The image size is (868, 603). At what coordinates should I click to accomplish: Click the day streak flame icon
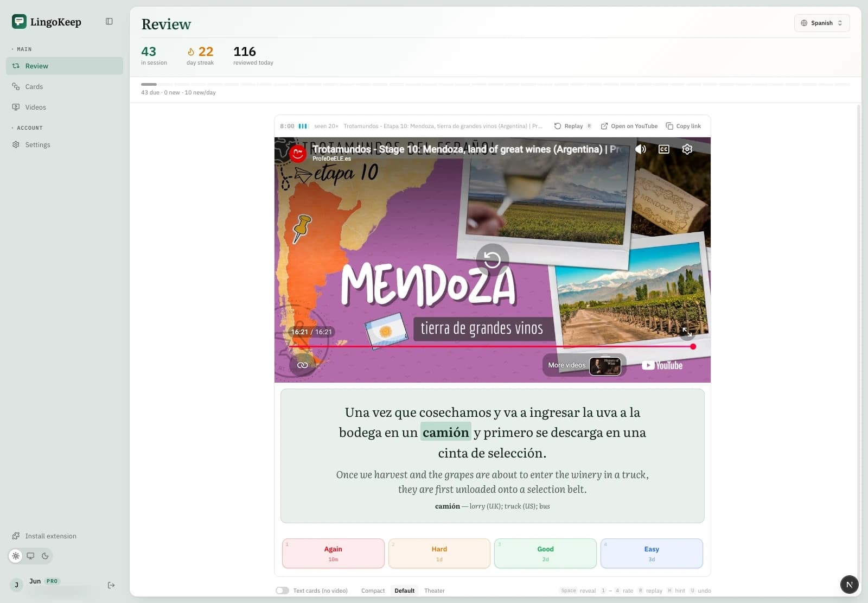tap(190, 52)
